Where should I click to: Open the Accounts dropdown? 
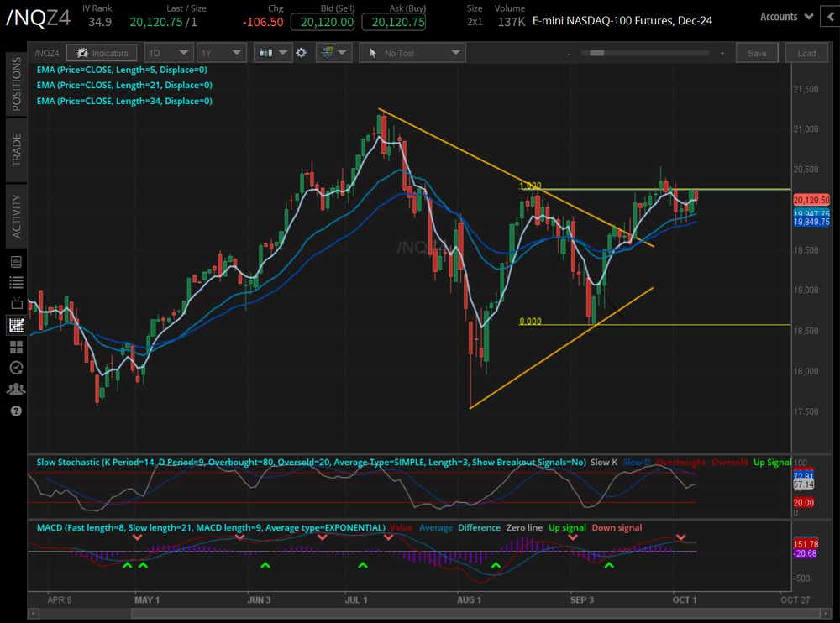click(x=786, y=17)
